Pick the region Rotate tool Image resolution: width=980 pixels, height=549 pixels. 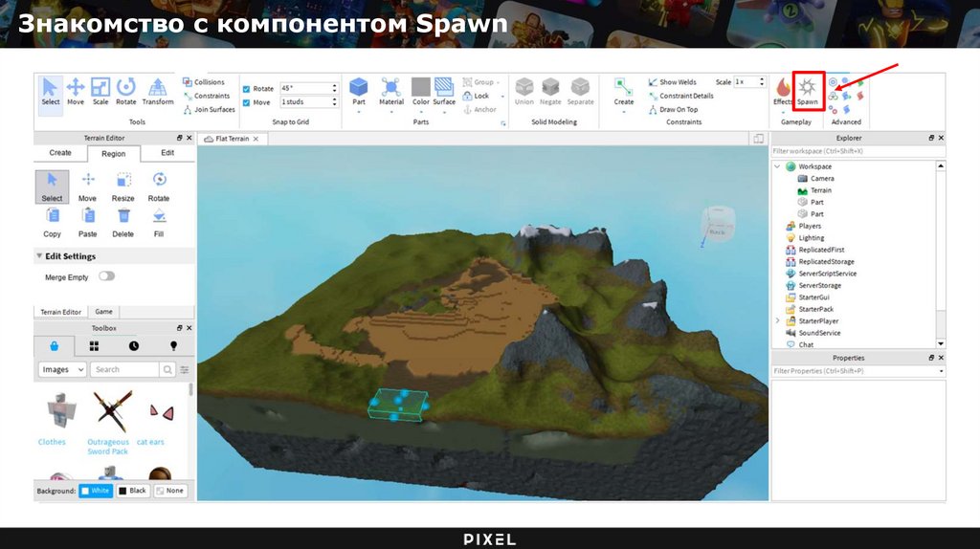pos(159,187)
